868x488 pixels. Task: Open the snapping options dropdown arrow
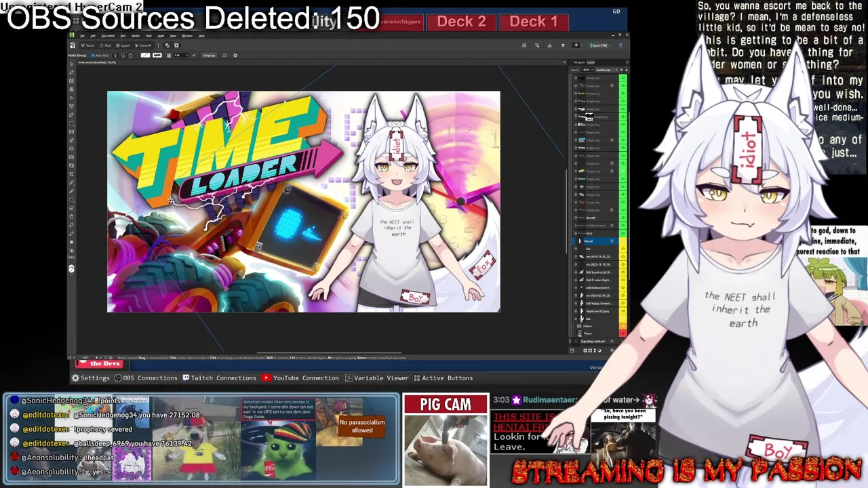pos(582,45)
